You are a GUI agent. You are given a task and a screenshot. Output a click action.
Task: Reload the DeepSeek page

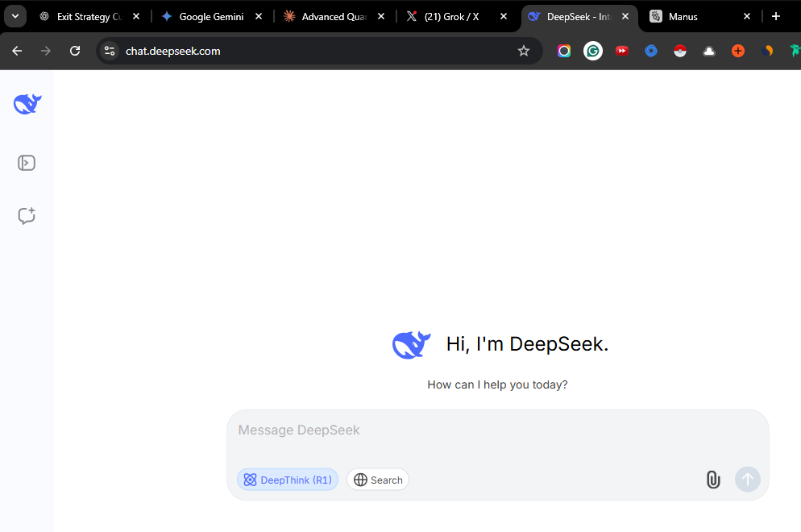click(x=75, y=51)
